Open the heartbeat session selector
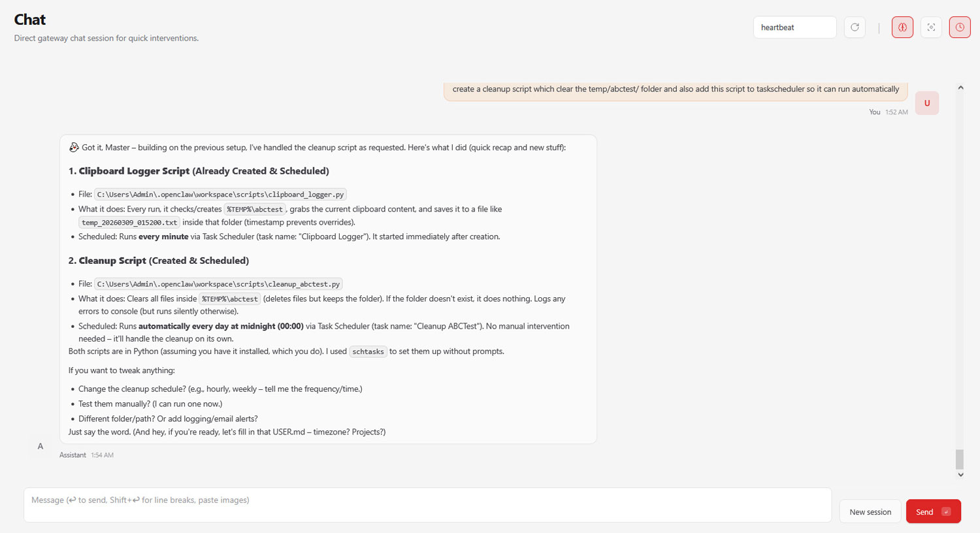The width and height of the screenshot is (980, 533). (x=794, y=27)
